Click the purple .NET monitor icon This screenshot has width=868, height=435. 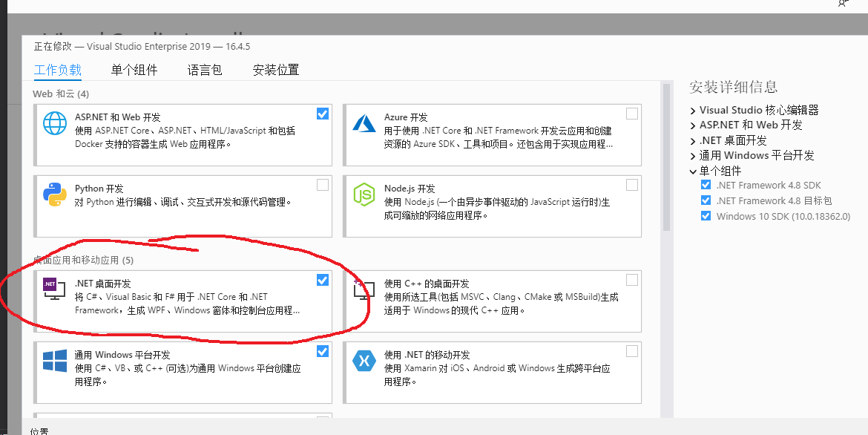coord(54,290)
